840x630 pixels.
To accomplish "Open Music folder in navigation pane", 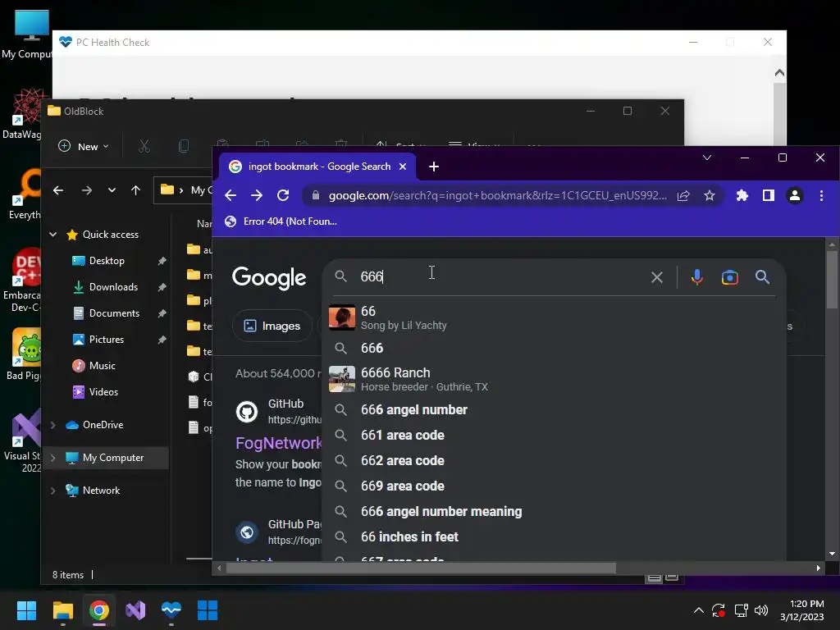I will (x=102, y=366).
